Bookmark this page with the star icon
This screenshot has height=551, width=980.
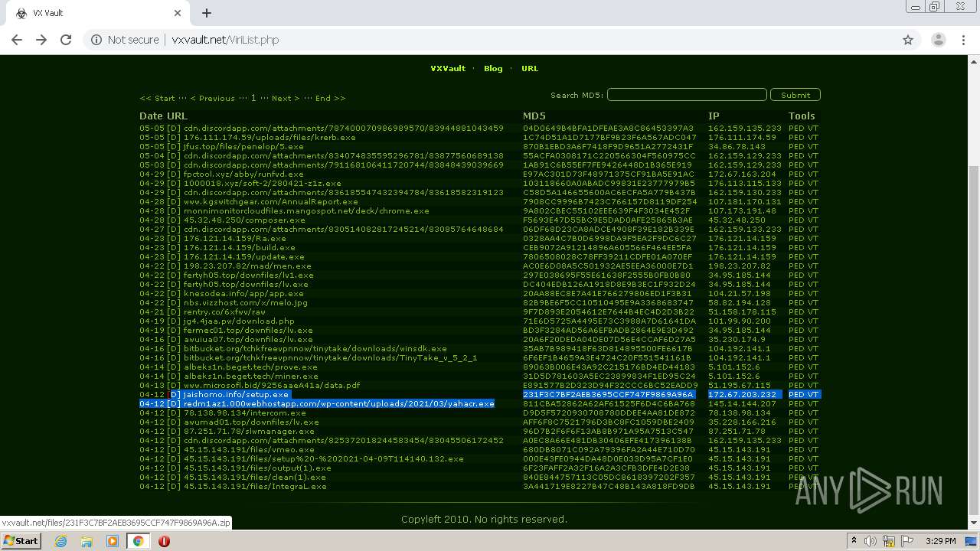(908, 40)
